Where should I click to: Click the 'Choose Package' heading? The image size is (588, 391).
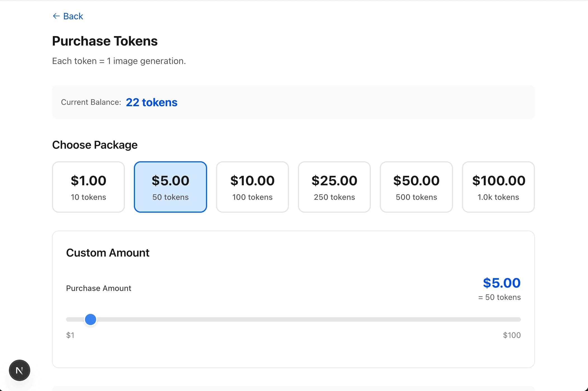[x=95, y=145]
